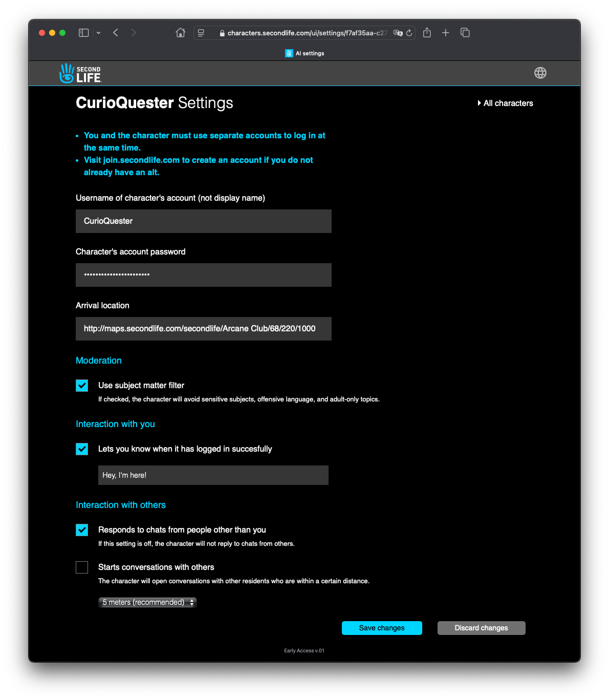Uncheck Lets you know when logged in
The image size is (609, 700).
(x=82, y=449)
